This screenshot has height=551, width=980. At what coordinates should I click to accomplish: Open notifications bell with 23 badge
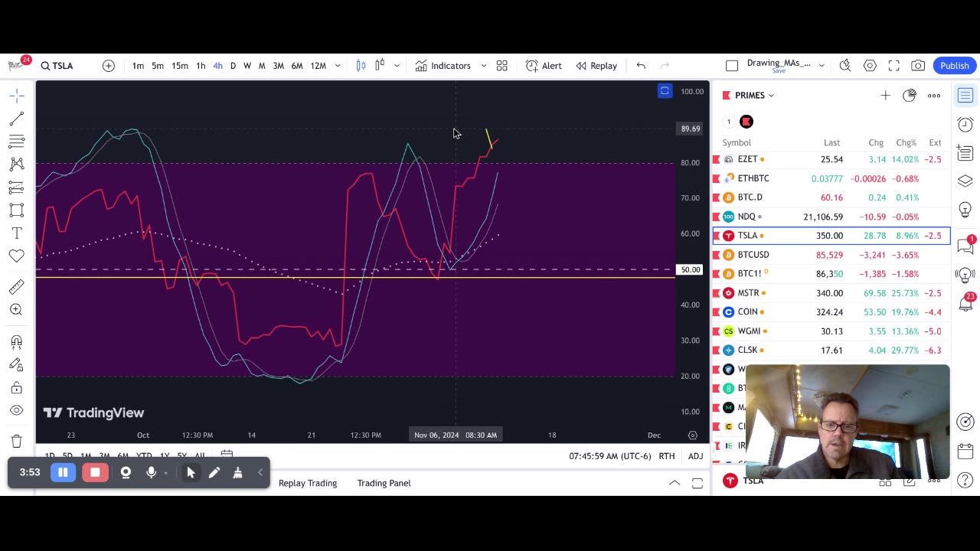[965, 304]
